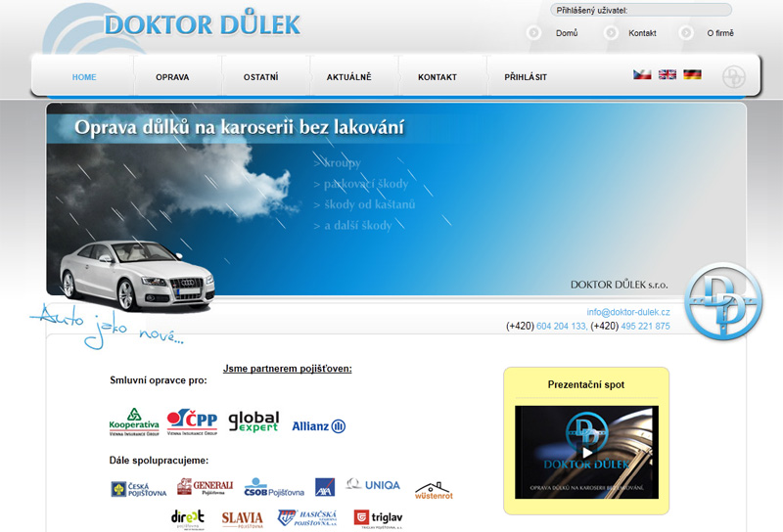783x532 pixels.
Task: Switch language using the Czech flag icon
Action: (x=642, y=74)
